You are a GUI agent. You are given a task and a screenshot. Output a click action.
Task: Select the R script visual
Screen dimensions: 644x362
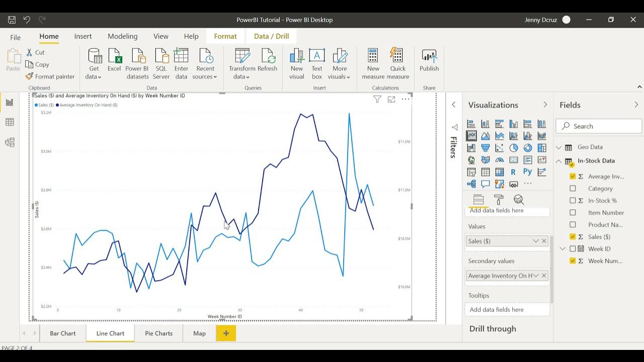pyautogui.click(x=513, y=172)
